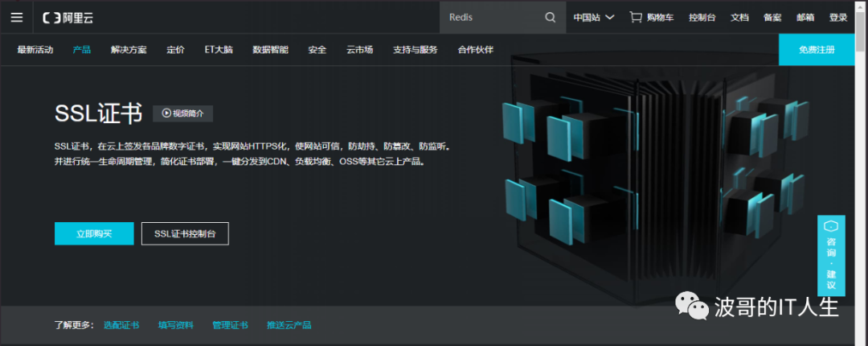Open the 管理证书 link

[x=230, y=325]
